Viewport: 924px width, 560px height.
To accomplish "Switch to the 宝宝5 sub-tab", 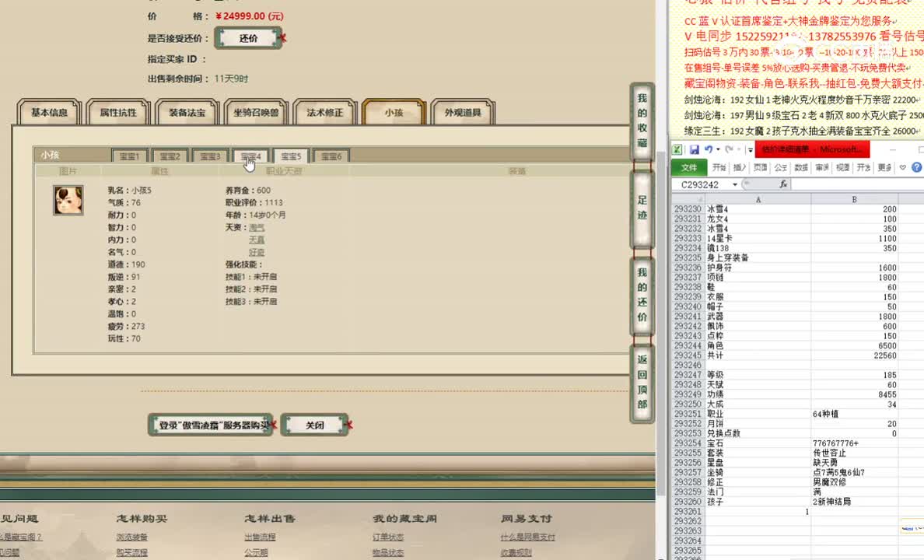I will [291, 156].
